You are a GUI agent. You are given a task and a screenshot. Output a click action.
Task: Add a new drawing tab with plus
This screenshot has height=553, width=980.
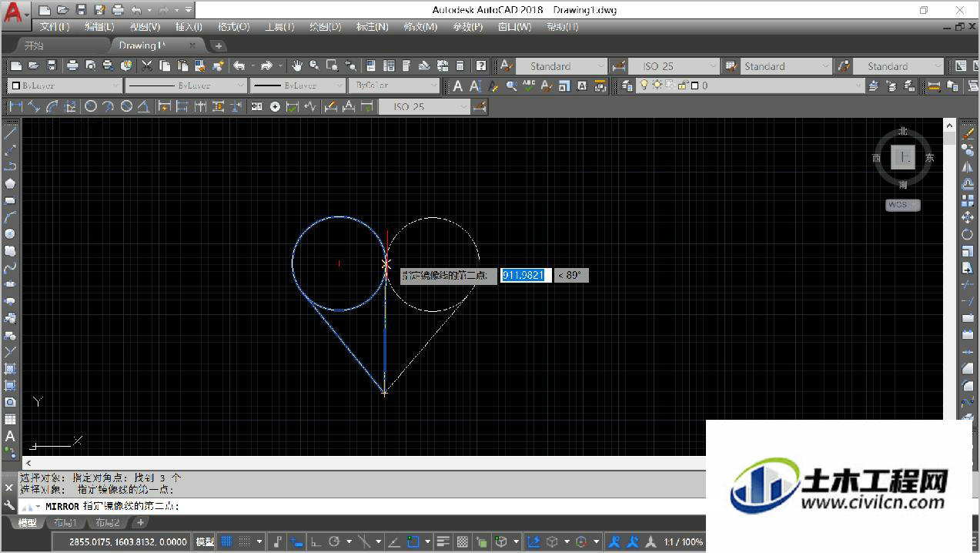[219, 45]
